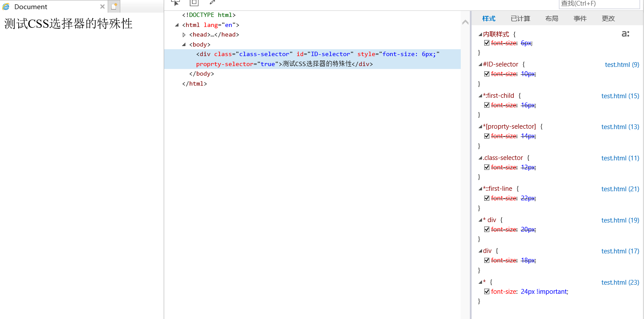Click the a: pseudo-state icon in styles
Image resolution: width=644 pixels, height=319 pixels.
(625, 34)
